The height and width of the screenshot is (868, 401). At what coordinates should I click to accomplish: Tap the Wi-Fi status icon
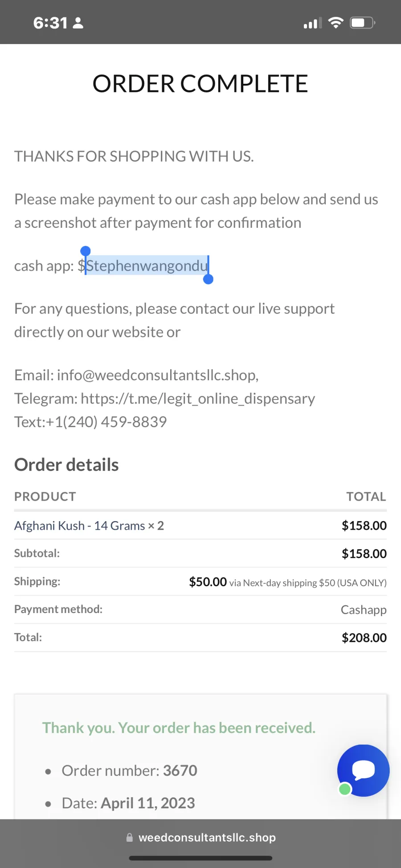(336, 22)
